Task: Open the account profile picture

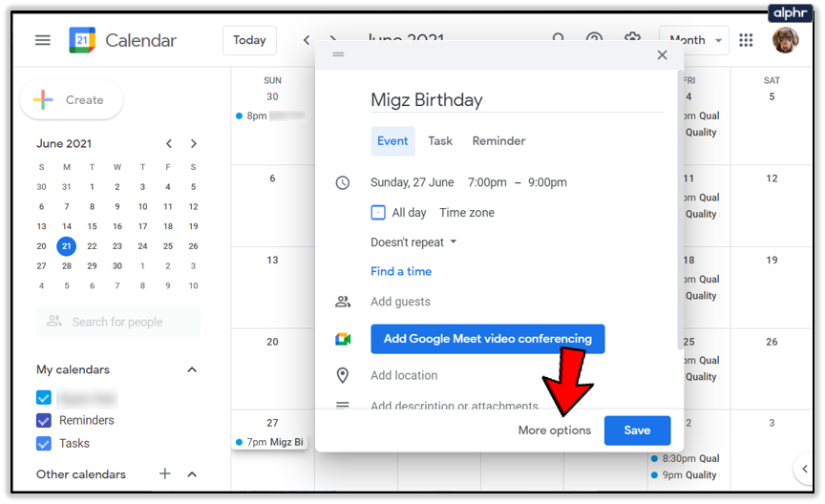Action: tap(785, 40)
